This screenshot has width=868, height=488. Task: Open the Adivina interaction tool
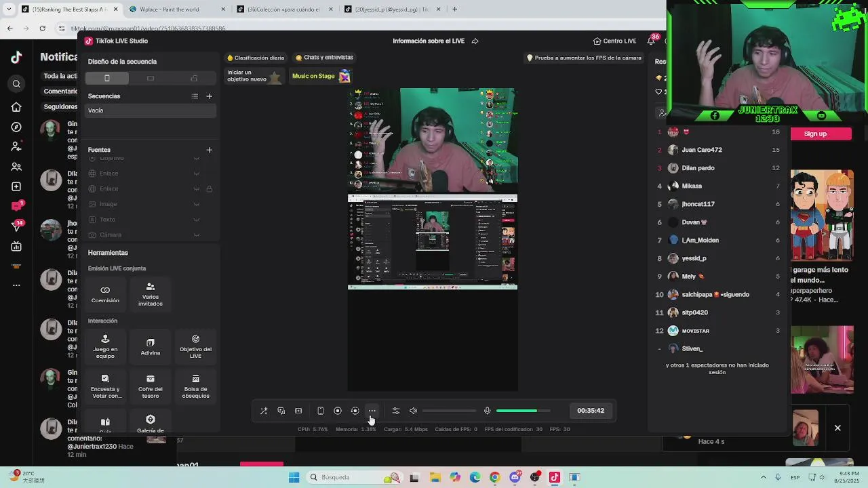click(151, 346)
